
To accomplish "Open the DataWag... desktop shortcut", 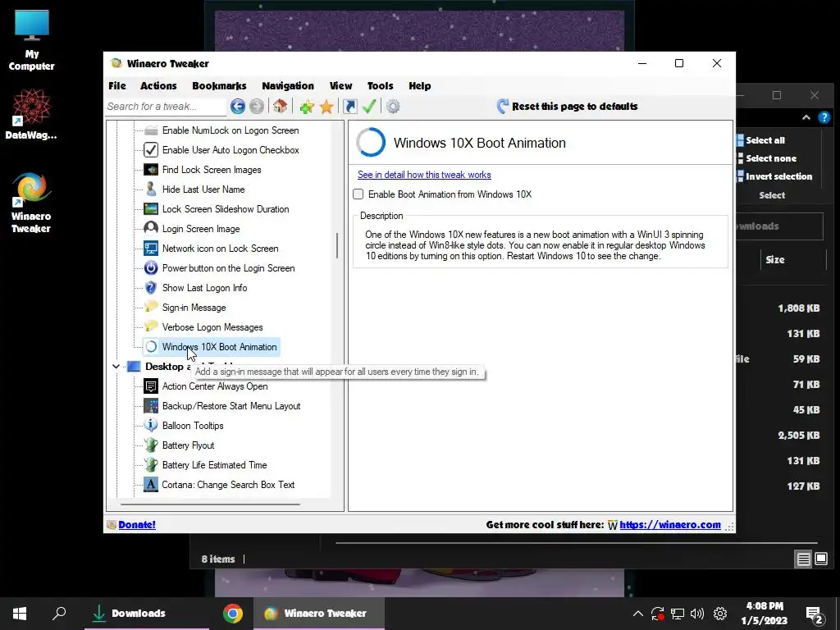I will click(x=32, y=114).
